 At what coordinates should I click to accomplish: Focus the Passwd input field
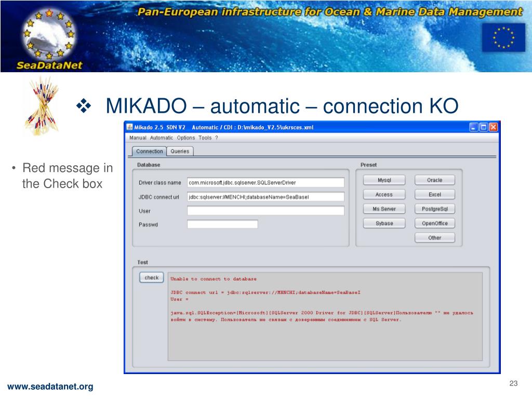coord(222,224)
